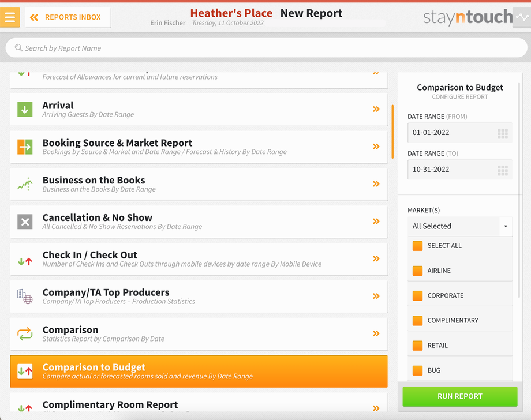The image size is (531, 420).
Task: Toggle the AIRLINE market checkbox
Action: click(417, 271)
